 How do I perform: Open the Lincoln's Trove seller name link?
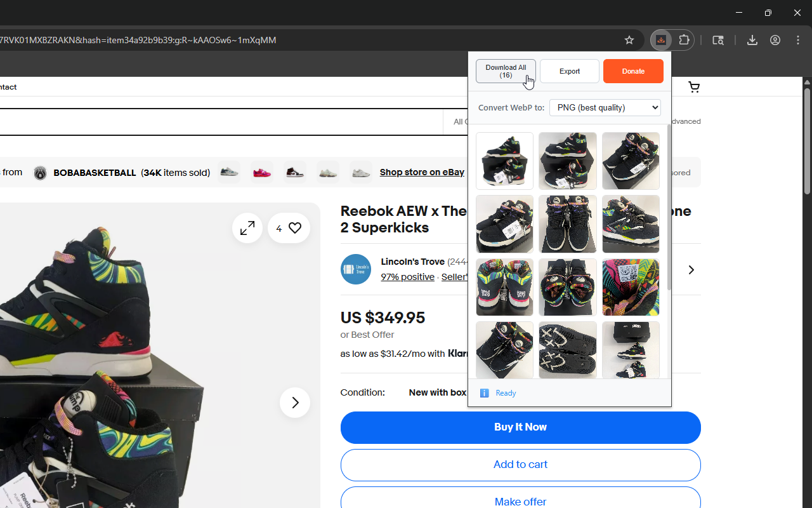coord(413,262)
